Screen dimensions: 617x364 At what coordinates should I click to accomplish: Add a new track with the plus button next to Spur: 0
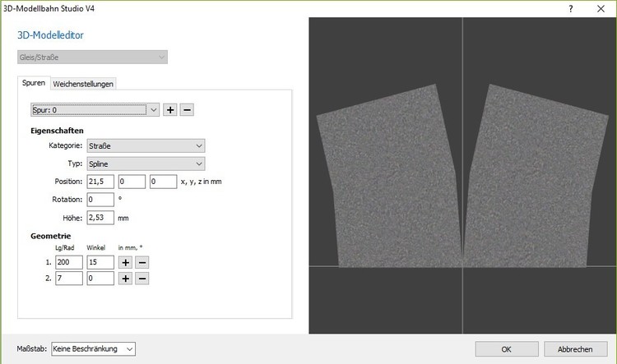170,109
